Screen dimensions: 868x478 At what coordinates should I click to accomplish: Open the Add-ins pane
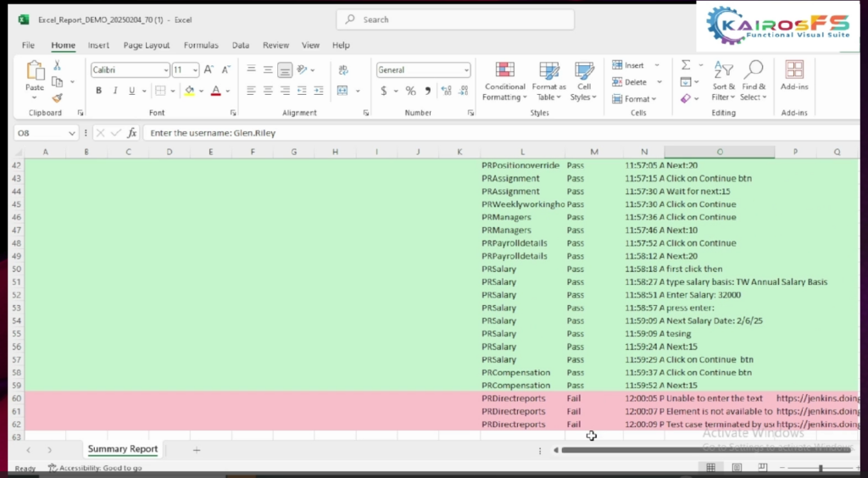point(794,76)
